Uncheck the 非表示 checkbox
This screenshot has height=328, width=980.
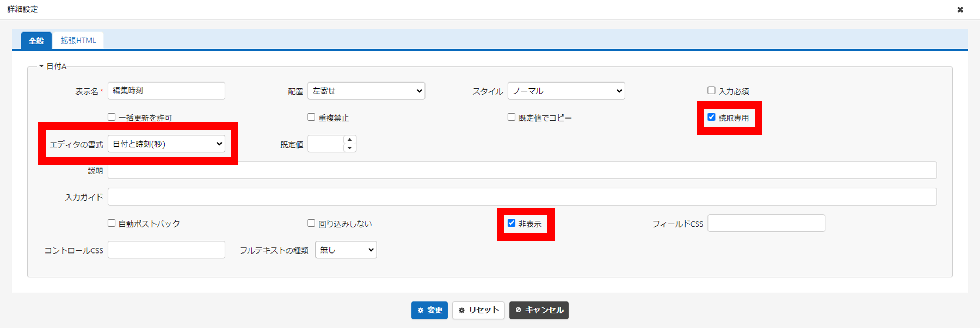(x=511, y=223)
